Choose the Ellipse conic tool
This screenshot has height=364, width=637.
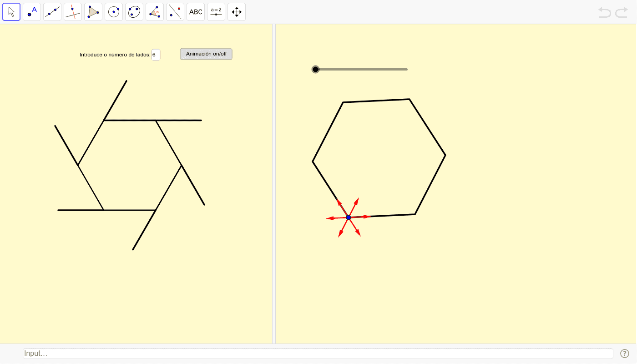click(x=134, y=12)
